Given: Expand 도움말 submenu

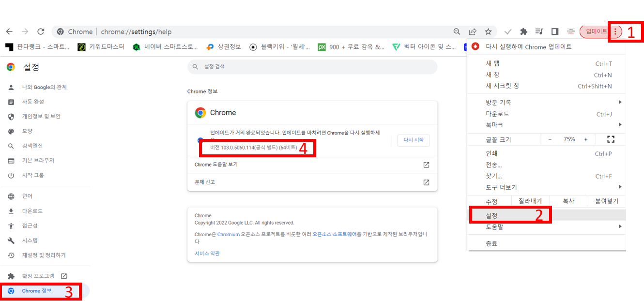Looking at the screenshot, I should point(547,226).
